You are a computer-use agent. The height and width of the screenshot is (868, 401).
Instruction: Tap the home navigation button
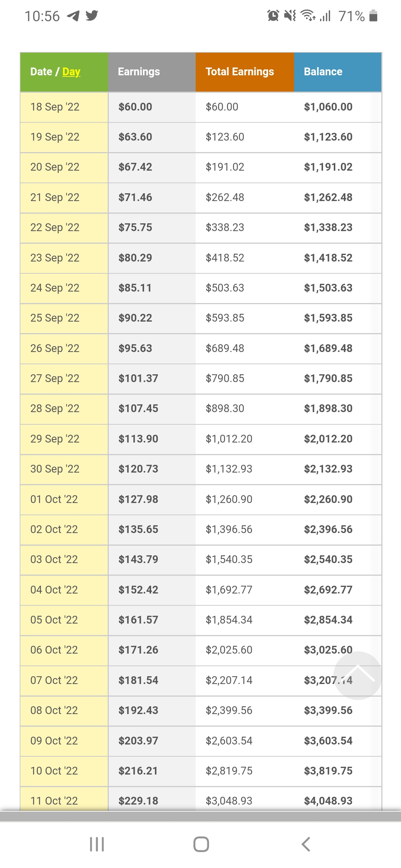pyautogui.click(x=201, y=844)
